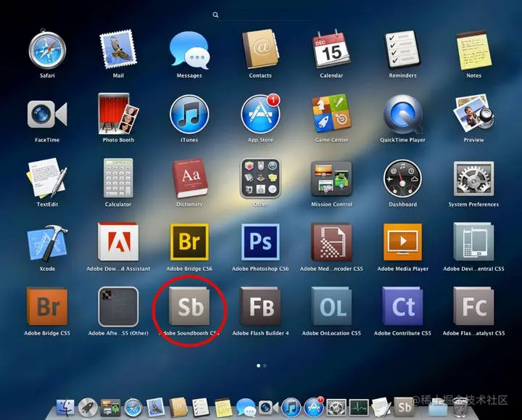Screen dimensions: 522x420
Task: Open Adobe After Effects CS5 (Other)
Action: 118,306
